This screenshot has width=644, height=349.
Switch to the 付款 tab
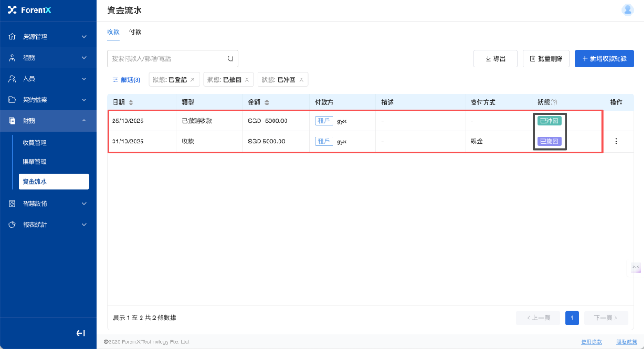click(135, 31)
